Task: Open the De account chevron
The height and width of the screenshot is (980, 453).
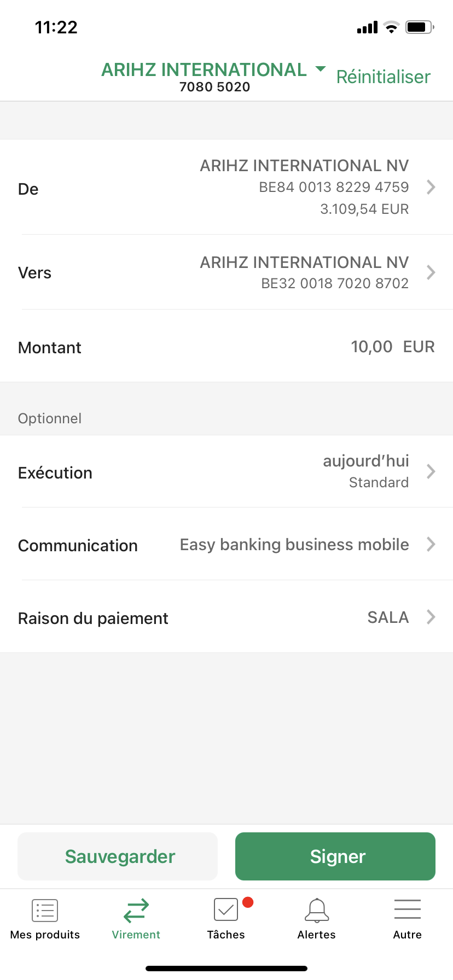Action: tap(431, 187)
